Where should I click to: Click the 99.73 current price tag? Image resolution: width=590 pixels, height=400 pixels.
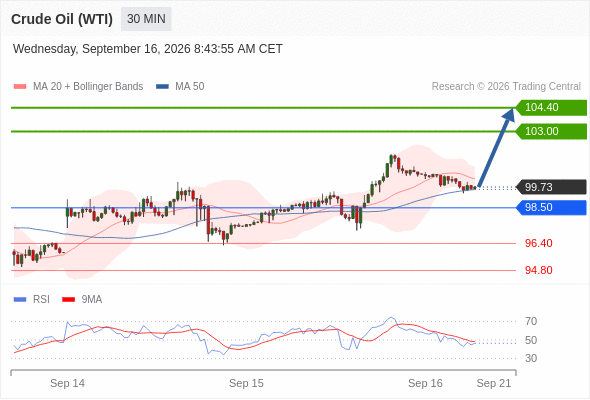click(551, 187)
